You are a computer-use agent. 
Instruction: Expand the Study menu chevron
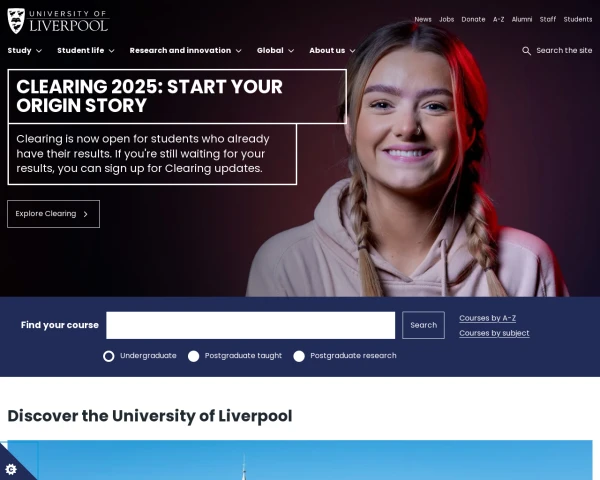[39, 51]
